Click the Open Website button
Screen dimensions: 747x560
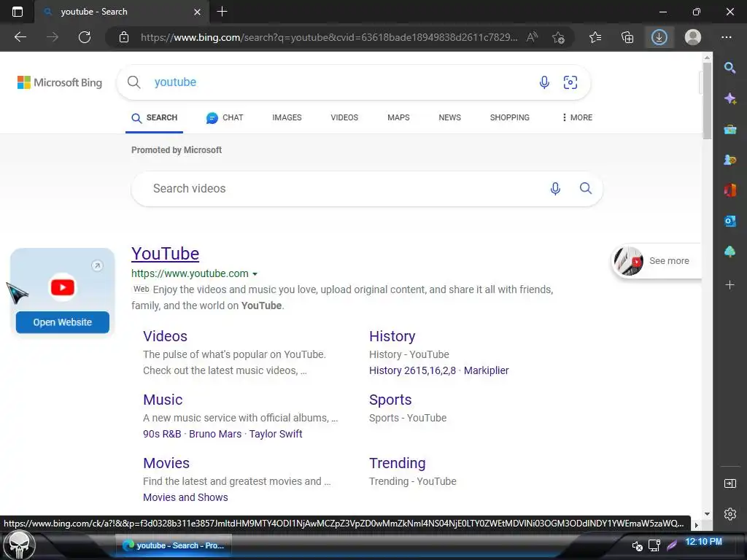[x=63, y=322]
